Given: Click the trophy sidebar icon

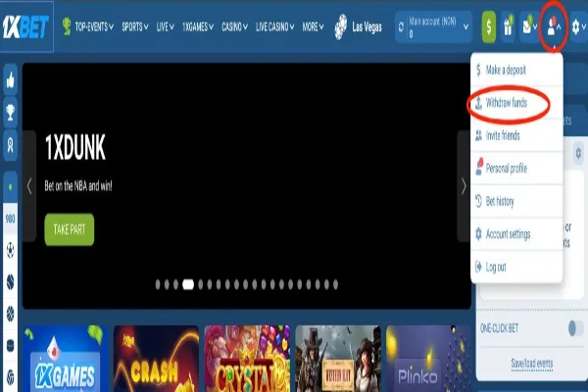Looking at the screenshot, I should point(11,112).
